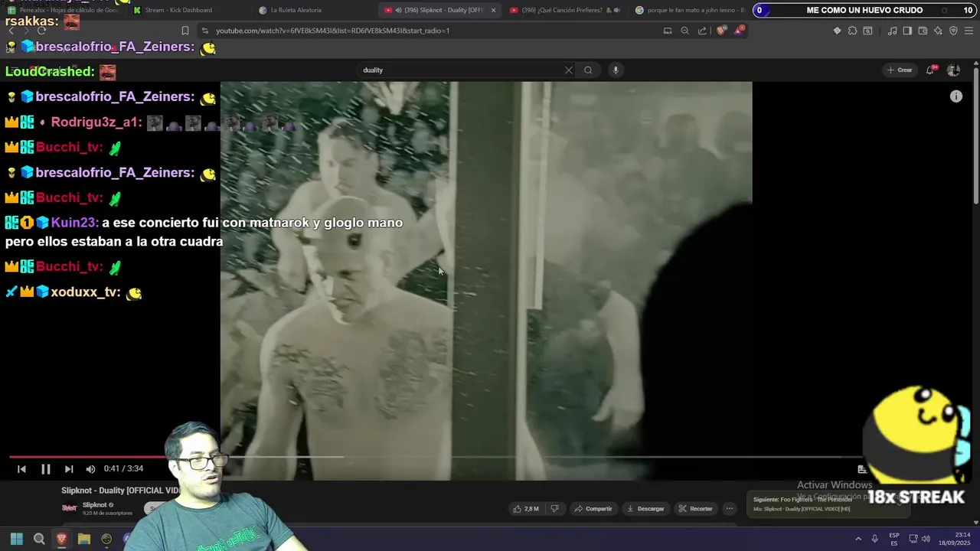
Task: Reload the page
Action: [x=41, y=31]
